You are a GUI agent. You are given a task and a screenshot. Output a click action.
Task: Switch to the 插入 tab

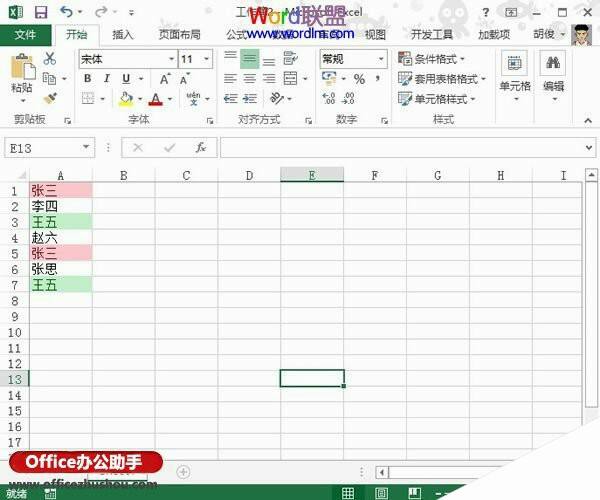coord(122,35)
